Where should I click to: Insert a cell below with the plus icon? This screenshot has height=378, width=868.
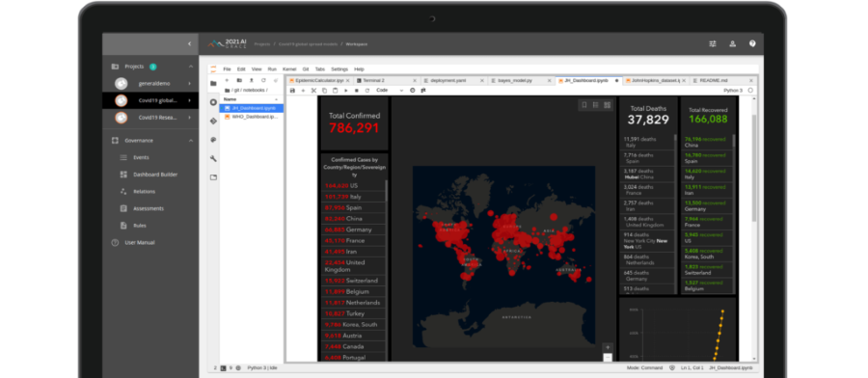click(303, 91)
